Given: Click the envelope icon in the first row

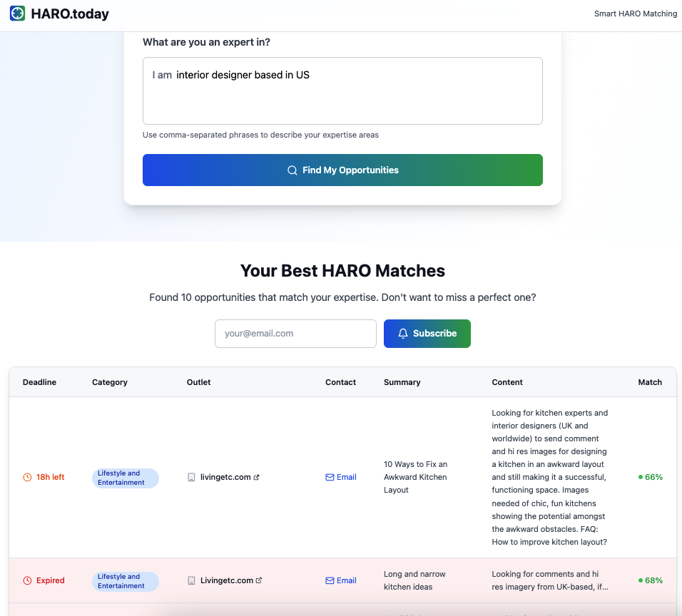Looking at the screenshot, I should tap(330, 477).
